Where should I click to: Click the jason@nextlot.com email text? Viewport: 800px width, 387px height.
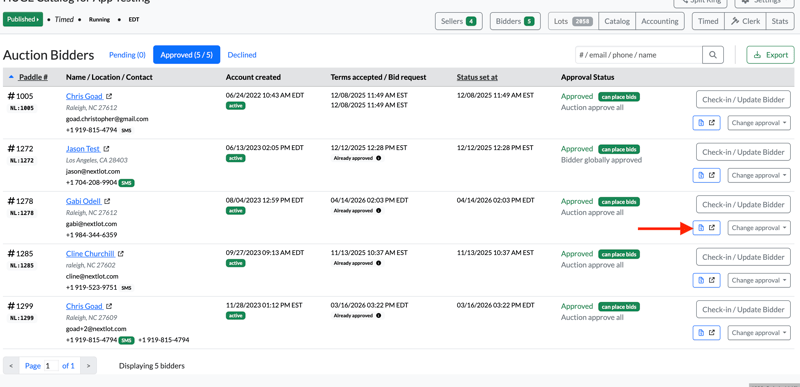point(93,171)
